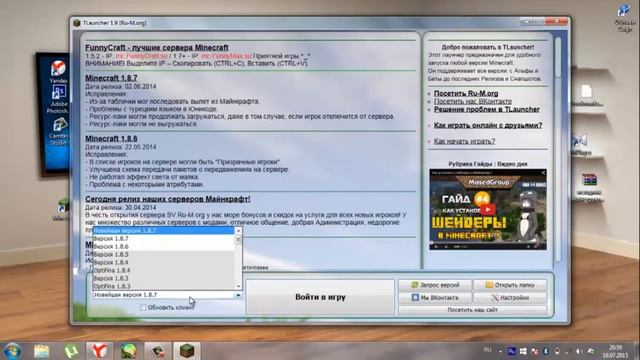
Task: Pick 'OptiFine 1.8.3' from the version list
Action: click(x=163, y=286)
